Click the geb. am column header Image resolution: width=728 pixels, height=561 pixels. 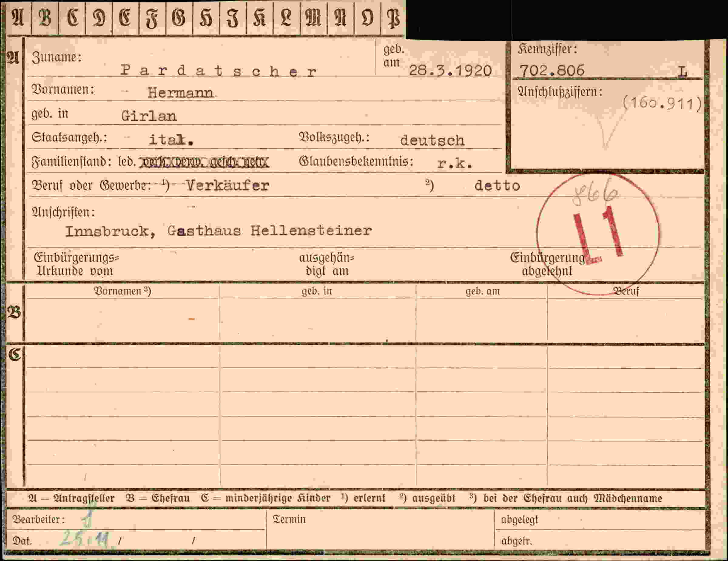(x=483, y=291)
